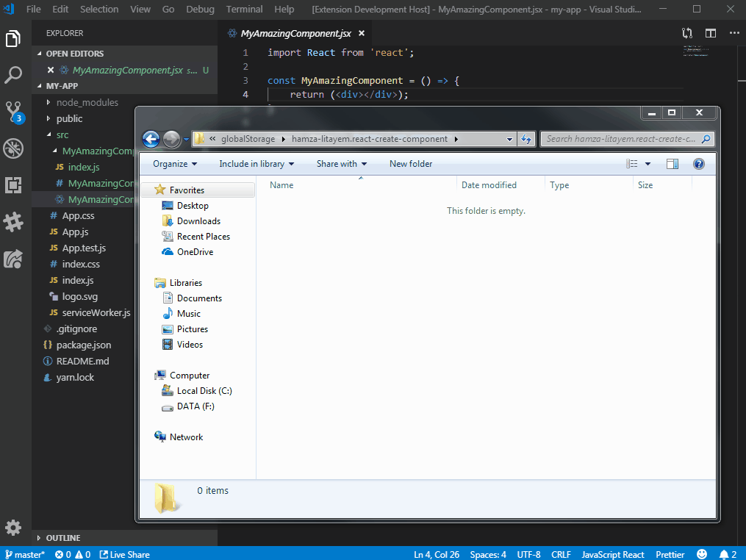Open the Share with dropdown
Image resolution: width=746 pixels, height=560 pixels.
pos(342,164)
